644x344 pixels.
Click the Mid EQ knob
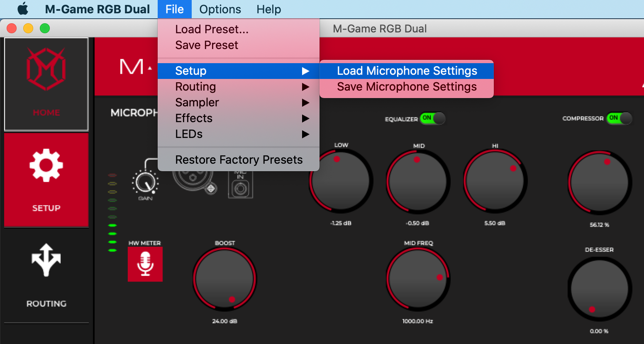pos(418,182)
